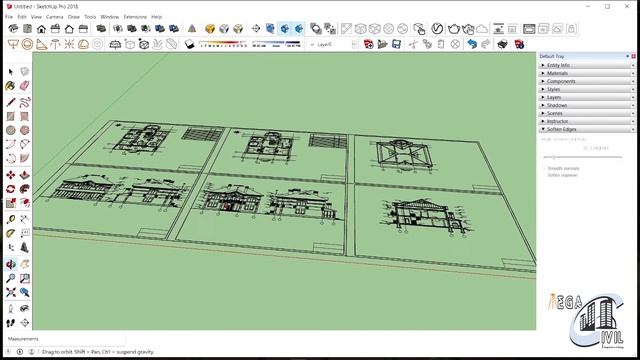Select the Scale tool
Viewport: 640px width, 360px height.
(11, 203)
